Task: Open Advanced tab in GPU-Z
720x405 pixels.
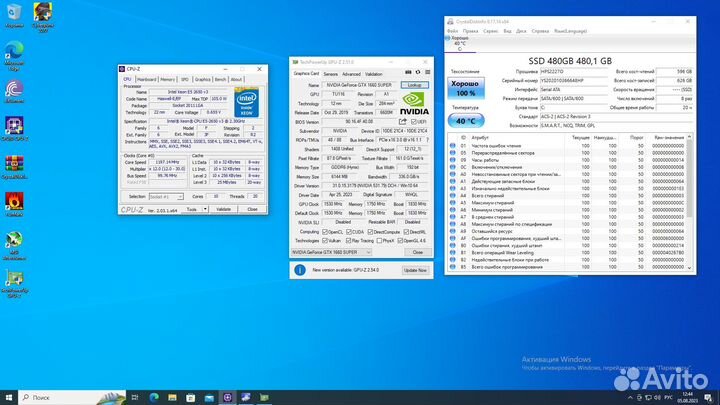Action: 351,74
